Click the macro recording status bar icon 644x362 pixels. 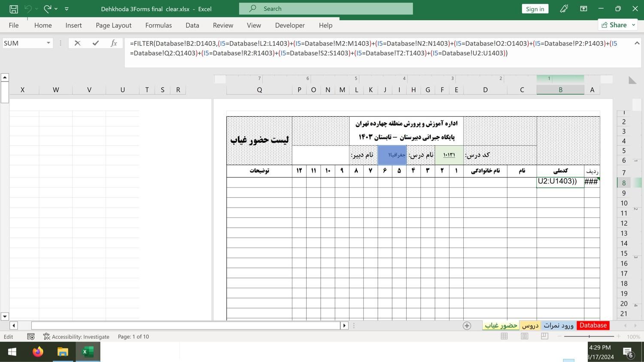31,337
